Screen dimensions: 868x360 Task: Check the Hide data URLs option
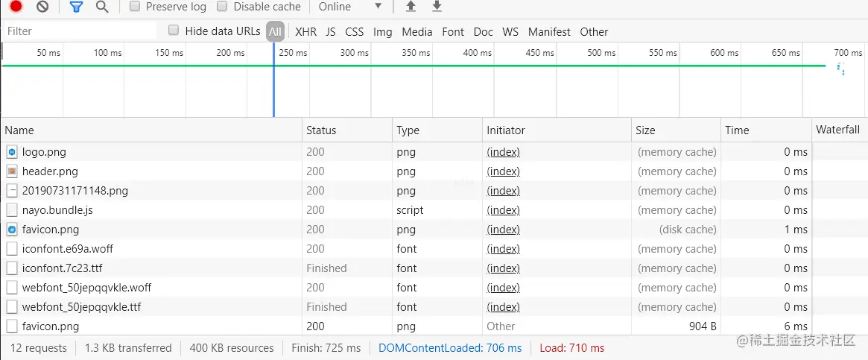[174, 31]
